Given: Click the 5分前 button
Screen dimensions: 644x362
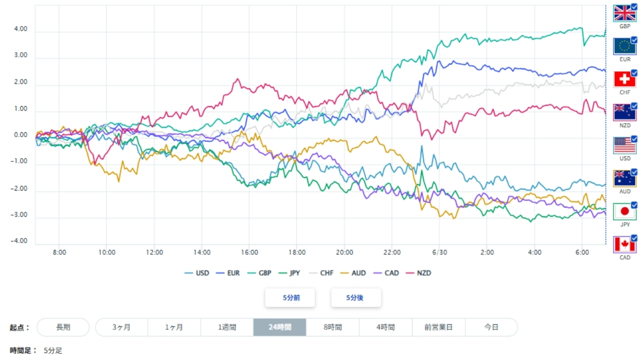Looking at the screenshot, I should (x=290, y=298).
